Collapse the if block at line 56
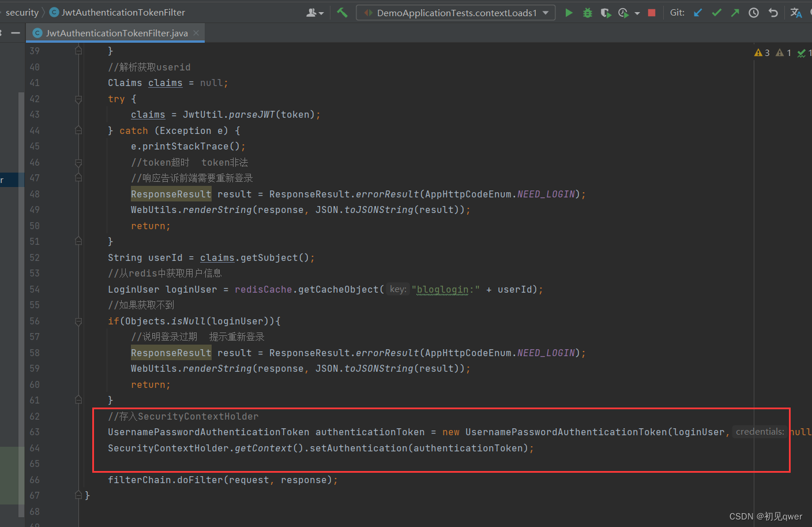812x527 pixels. coord(78,321)
